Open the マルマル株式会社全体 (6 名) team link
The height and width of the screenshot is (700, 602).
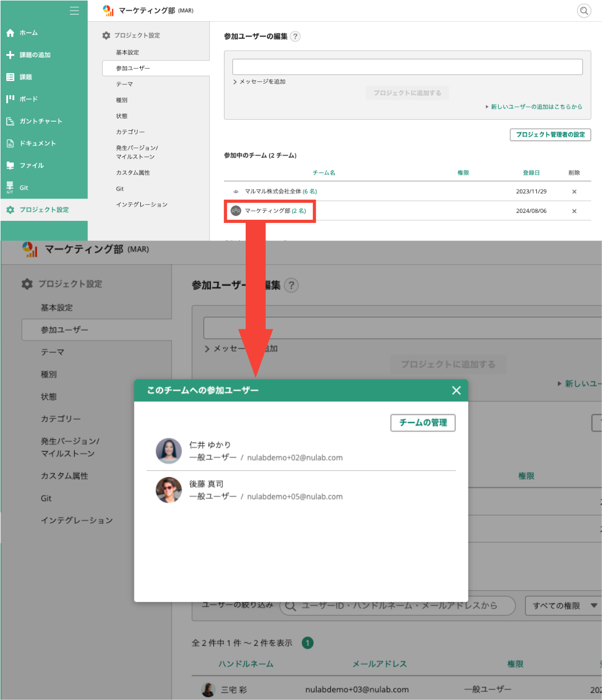coord(281,192)
